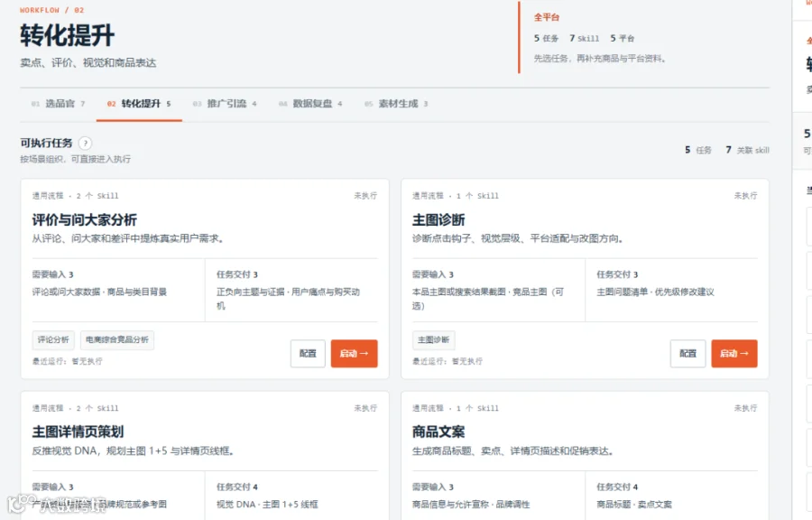Click 任务交付 4 in 主图详情页策划 card
Image resolution: width=812 pixels, height=520 pixels.
(237, 487)
